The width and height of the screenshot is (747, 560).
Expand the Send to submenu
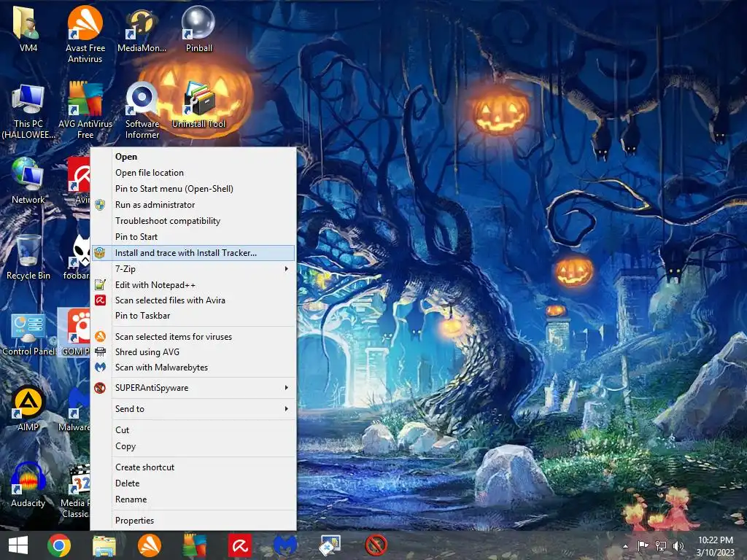(x=193, y=409)
